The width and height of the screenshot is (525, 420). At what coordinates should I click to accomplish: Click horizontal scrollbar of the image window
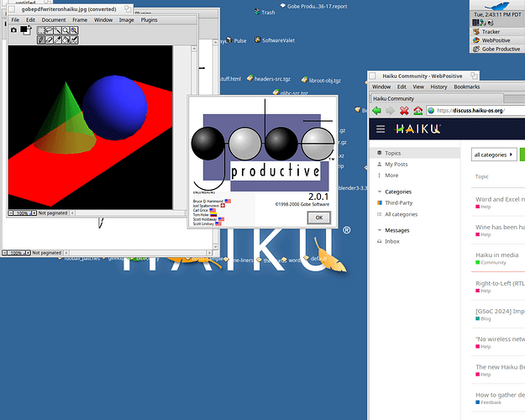tap(129, 213)
